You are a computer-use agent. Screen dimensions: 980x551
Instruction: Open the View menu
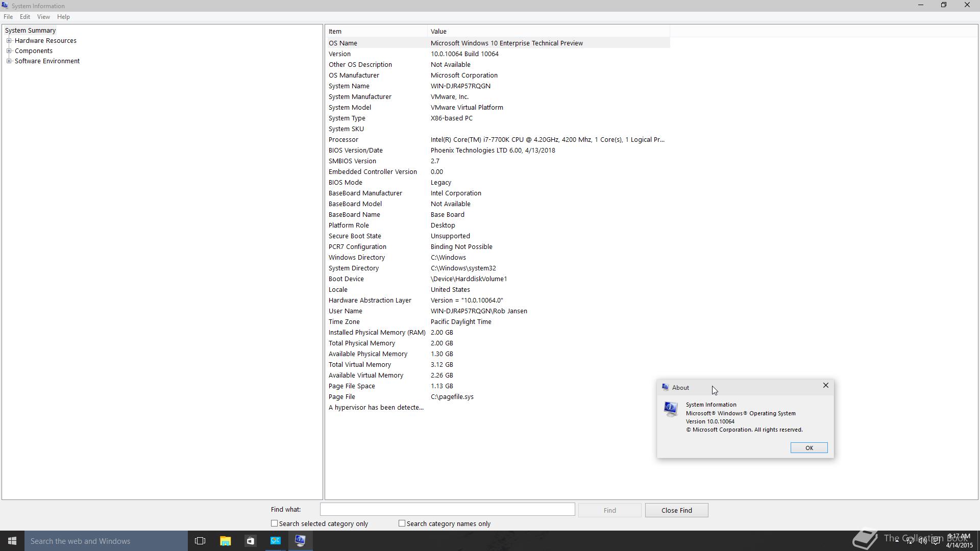coord(43,17)
